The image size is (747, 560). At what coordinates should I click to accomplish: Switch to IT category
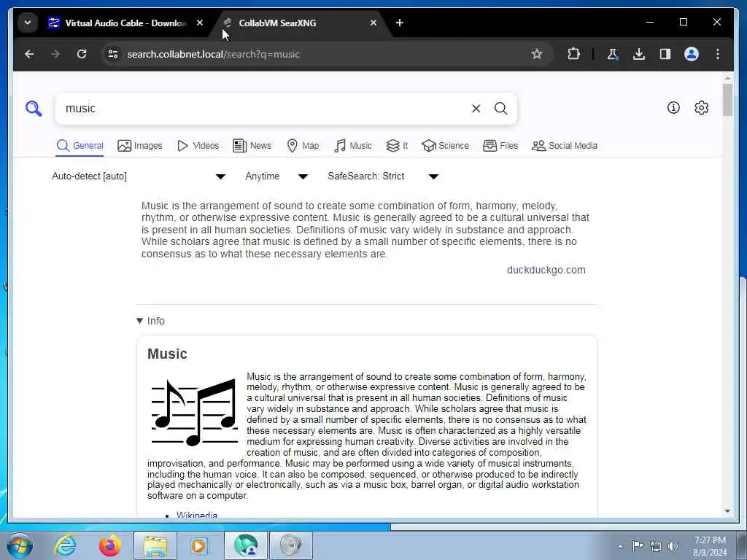398,146
